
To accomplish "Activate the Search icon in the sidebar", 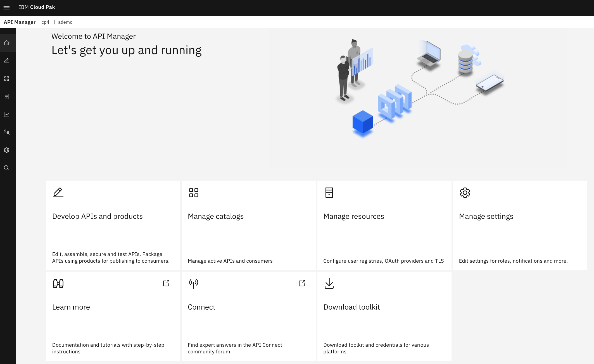I will pos(6,168).
